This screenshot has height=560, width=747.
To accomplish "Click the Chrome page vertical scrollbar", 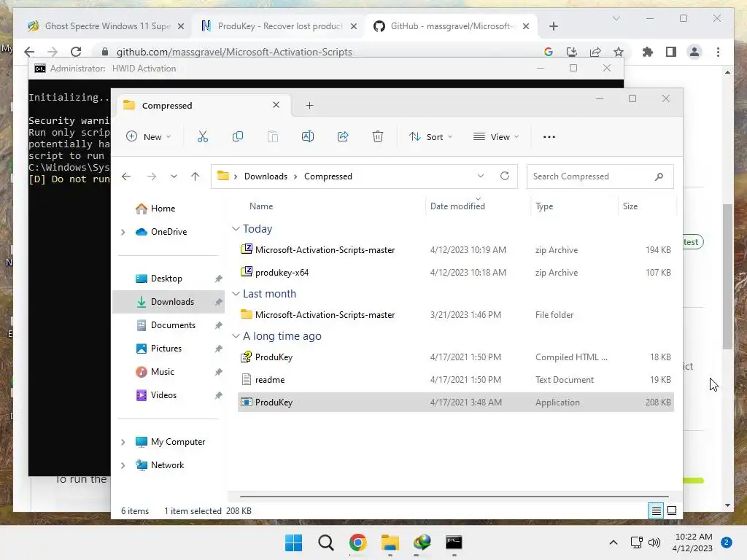I will [727, 276].
